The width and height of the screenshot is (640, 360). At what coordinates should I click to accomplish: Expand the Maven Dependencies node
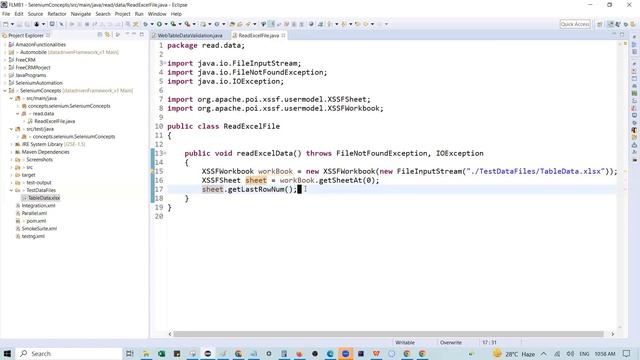point(11,152)
